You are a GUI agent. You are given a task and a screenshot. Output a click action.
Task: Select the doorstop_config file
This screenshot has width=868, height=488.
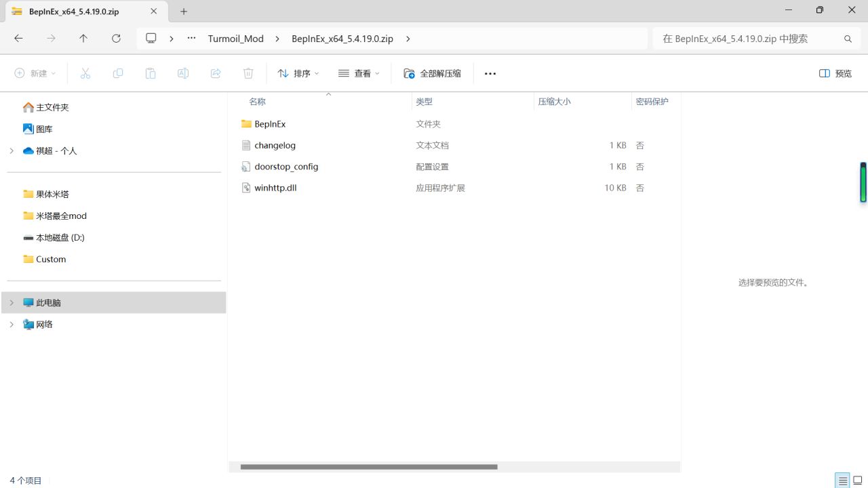(453, 167)
